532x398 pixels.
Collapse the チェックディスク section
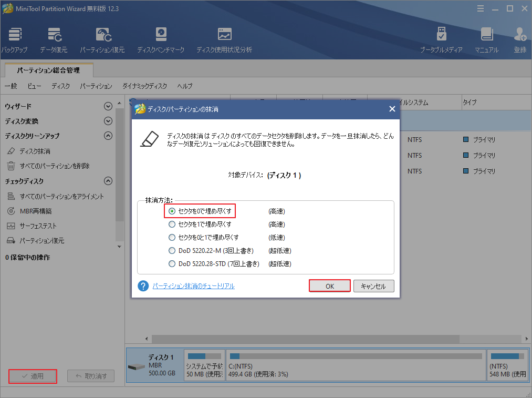tap(108, 181)
